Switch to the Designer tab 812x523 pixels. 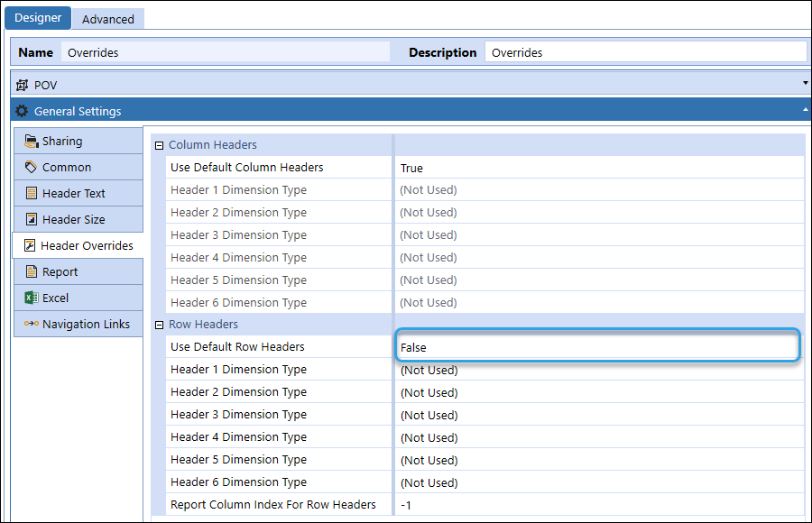point(38,18)
